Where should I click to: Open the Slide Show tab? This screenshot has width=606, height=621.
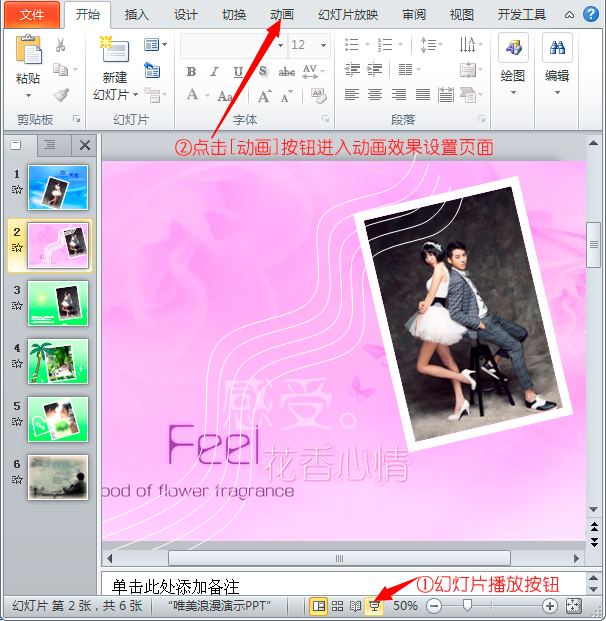coord(348,15)
